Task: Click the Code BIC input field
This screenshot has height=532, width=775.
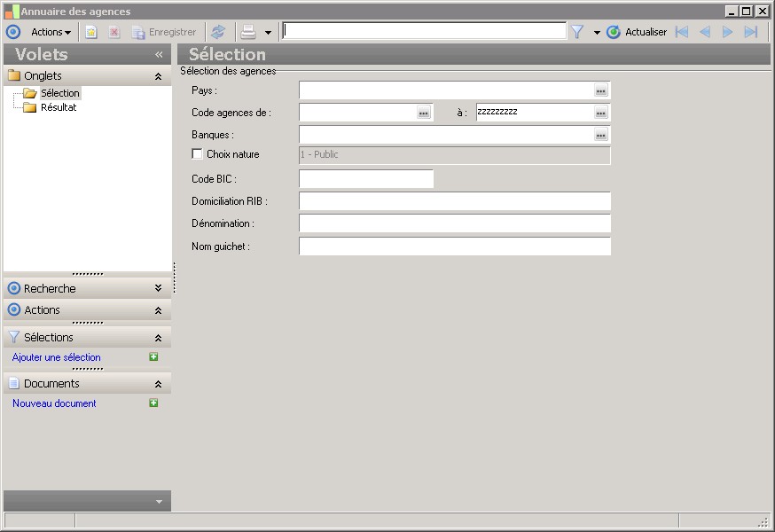Action: [x=366, y=179]
